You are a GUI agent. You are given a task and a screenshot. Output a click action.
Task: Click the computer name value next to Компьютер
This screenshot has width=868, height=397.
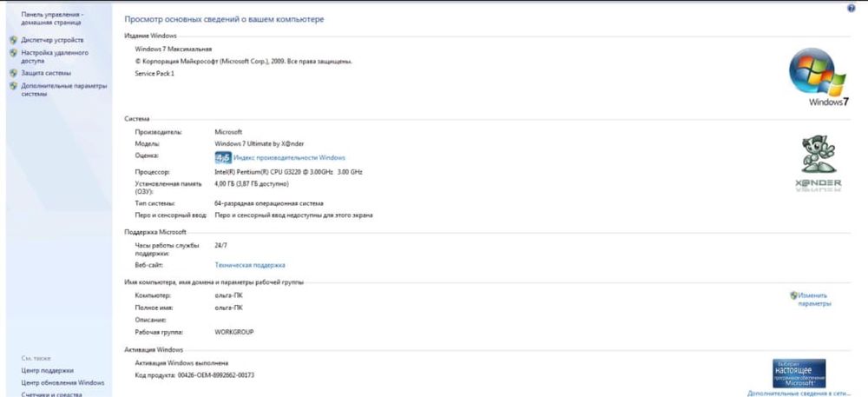228,295
